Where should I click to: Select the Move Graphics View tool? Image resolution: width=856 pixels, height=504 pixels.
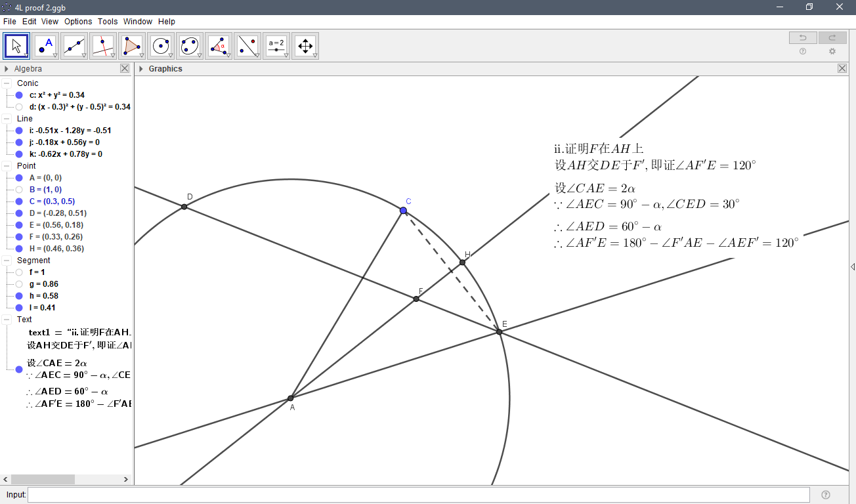(x=305, y=45)
